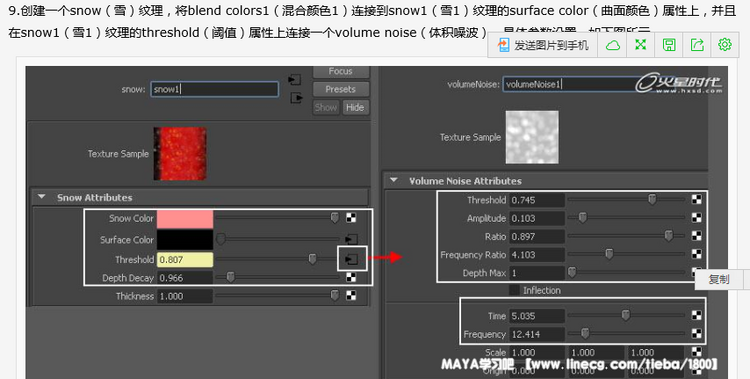
Task: Click the Threshold connection icon in snow1
Action: (352, 259)
